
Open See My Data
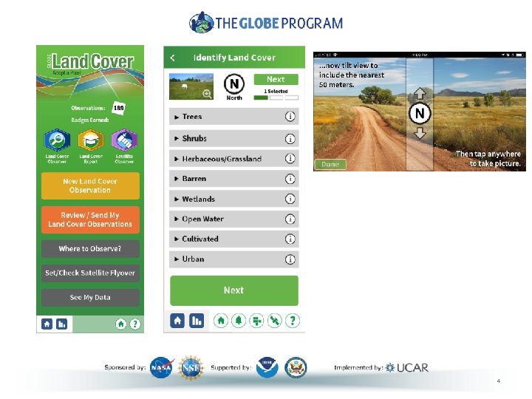[x=90, y=297]
